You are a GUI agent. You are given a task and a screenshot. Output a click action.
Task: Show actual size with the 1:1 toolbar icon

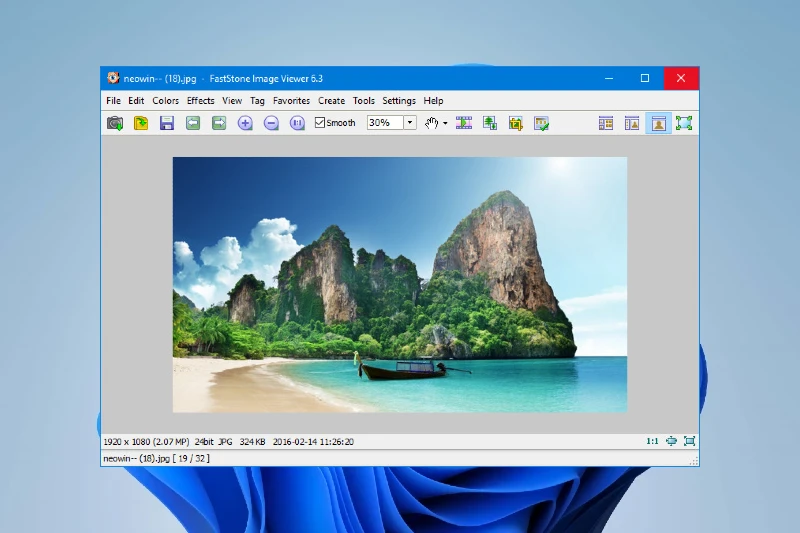[x=297, y=123]
